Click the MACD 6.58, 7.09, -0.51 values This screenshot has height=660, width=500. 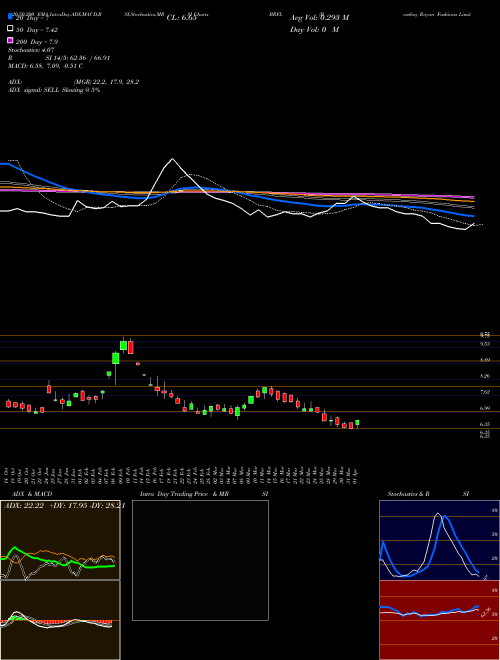45,66
